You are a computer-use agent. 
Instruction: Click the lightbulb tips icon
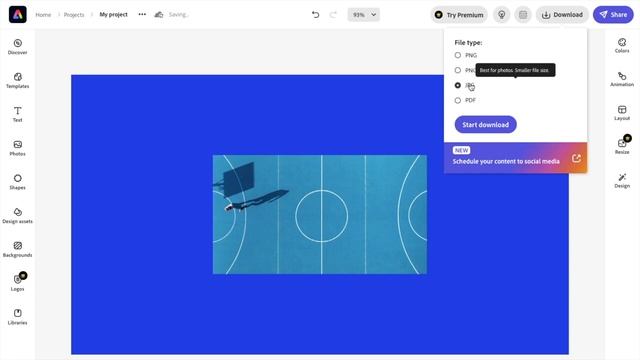click(x=502, y=15)
